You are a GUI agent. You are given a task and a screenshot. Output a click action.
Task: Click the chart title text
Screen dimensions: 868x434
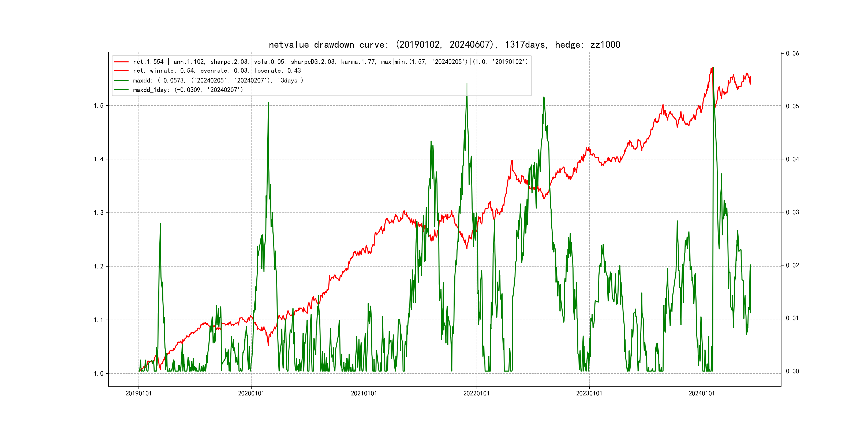(444, 44)
